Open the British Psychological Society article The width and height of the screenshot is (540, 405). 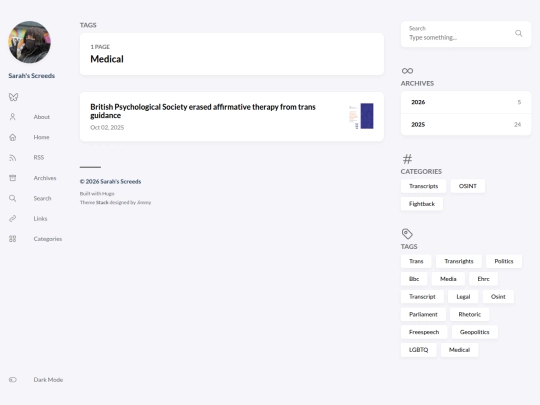[203, 111]
